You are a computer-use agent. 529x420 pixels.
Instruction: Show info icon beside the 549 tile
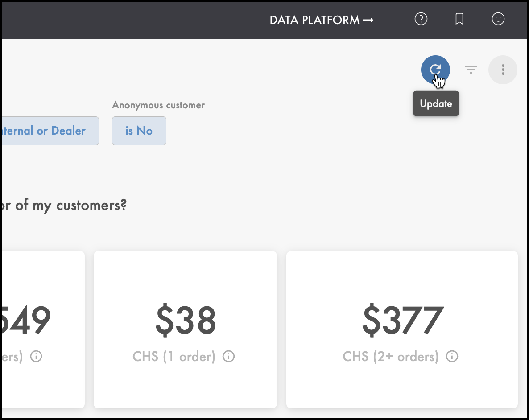point(36,356)
